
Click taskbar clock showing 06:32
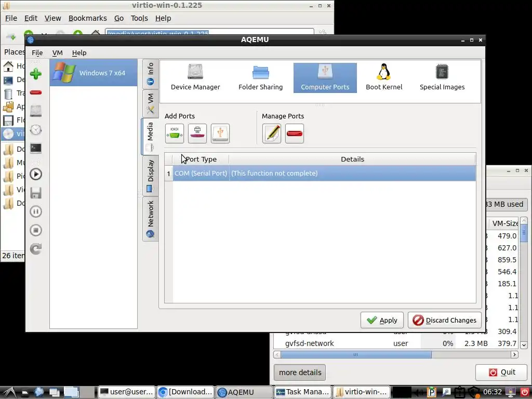(493, 392)
